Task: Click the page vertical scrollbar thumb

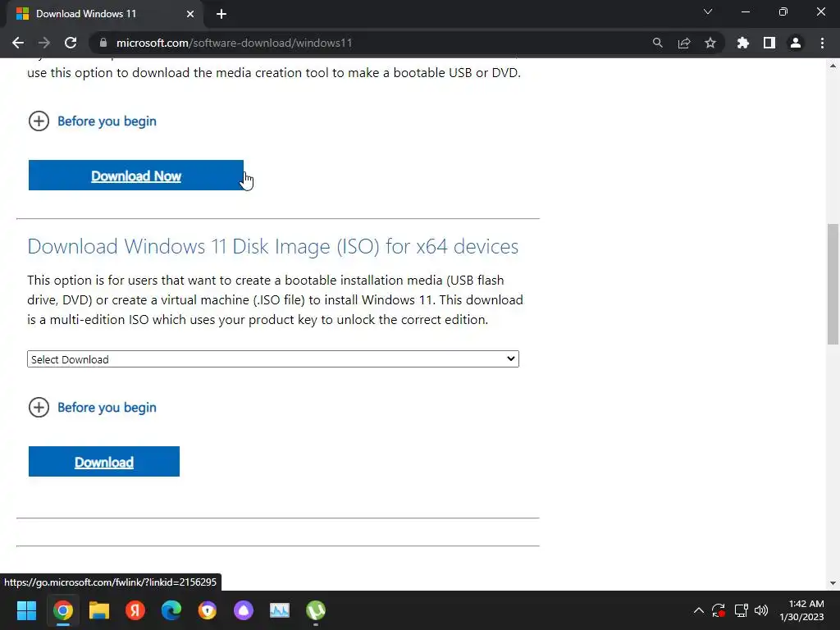Action: click(x=833, y=284)
